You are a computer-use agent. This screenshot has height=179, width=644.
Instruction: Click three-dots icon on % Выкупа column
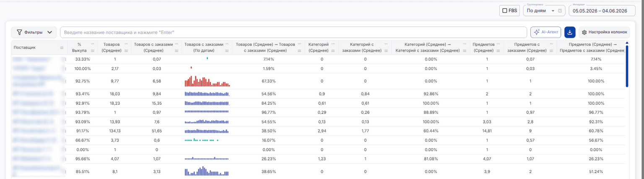pos(92,44)
